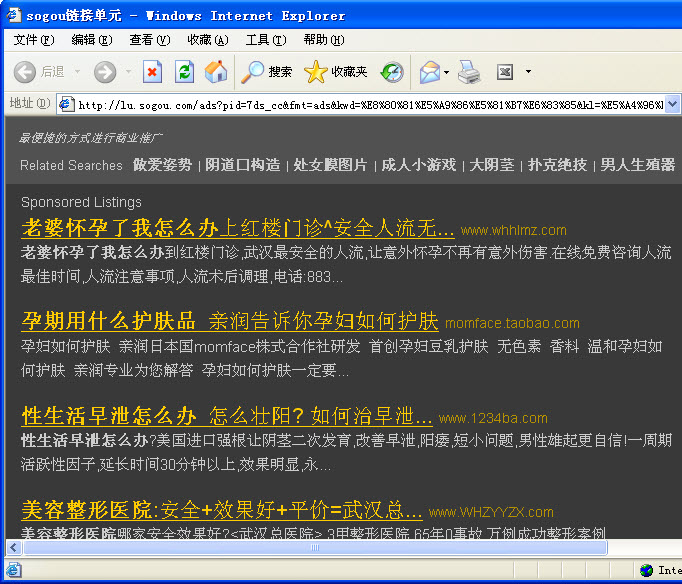Click the 'Sponsored Listings' heading text
The image size is (682, 584).
click(x=81, y=202)
